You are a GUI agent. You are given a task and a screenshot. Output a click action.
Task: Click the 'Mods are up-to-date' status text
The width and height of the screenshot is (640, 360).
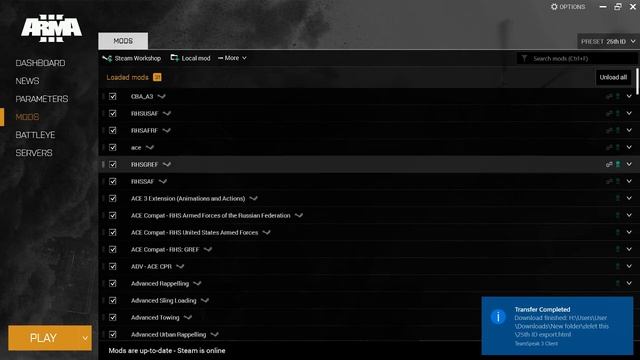coord(167,351)
